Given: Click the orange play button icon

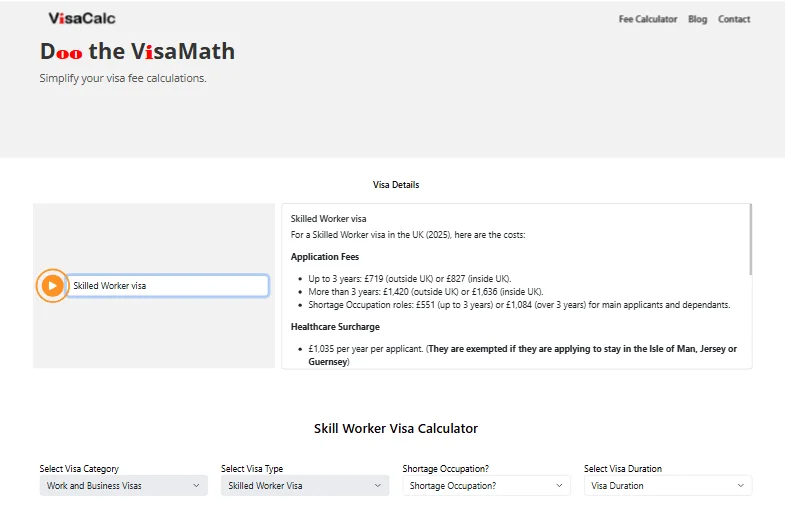Looking at the screenshot, I should pyautogui.click(x=53, y=286).
